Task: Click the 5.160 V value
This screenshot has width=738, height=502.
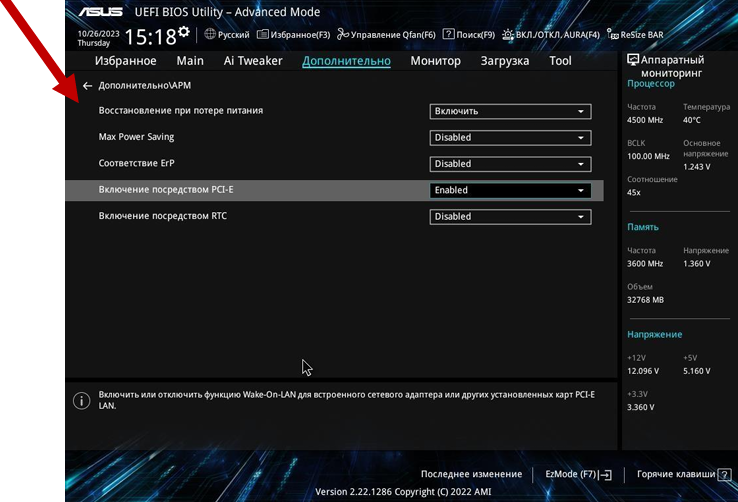Action: pos(697,371)
